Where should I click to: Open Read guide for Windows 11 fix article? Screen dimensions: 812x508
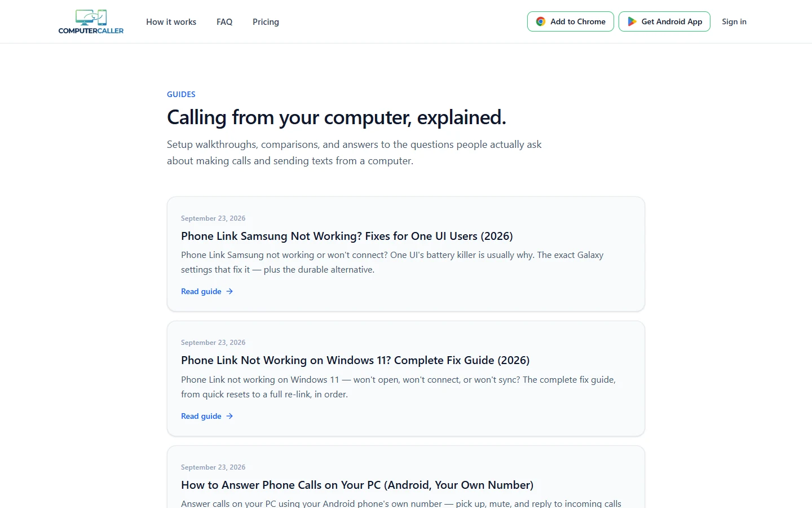pos(207,416)
